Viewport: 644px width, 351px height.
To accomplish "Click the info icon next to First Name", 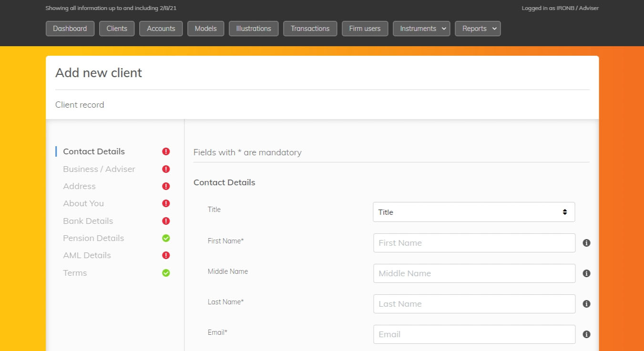I will [586, 242].
